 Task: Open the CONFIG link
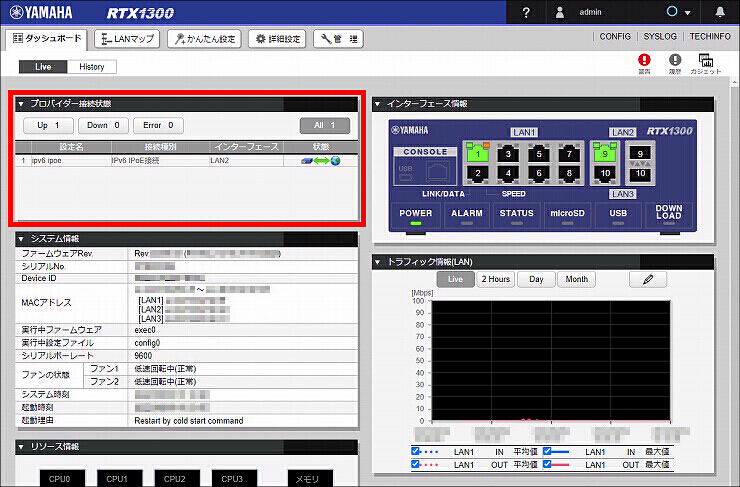click(x=615, y=36)
